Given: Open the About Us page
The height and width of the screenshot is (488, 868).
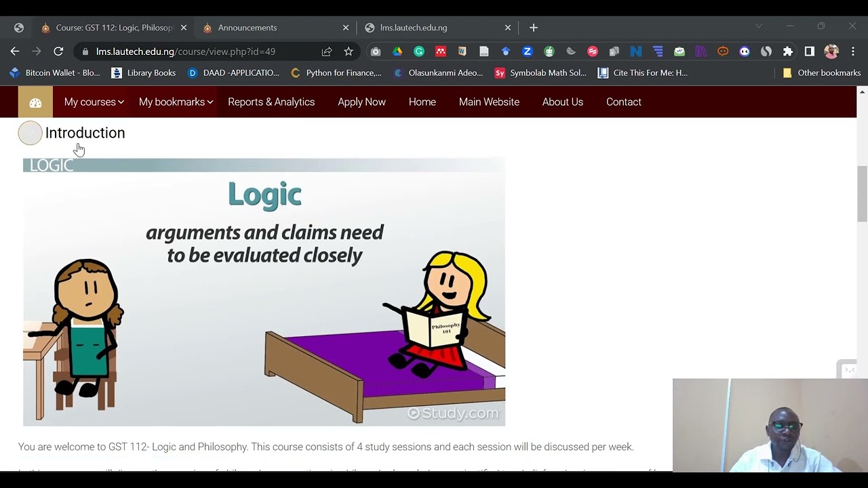Looking at the screenshot, I should 563,102.
